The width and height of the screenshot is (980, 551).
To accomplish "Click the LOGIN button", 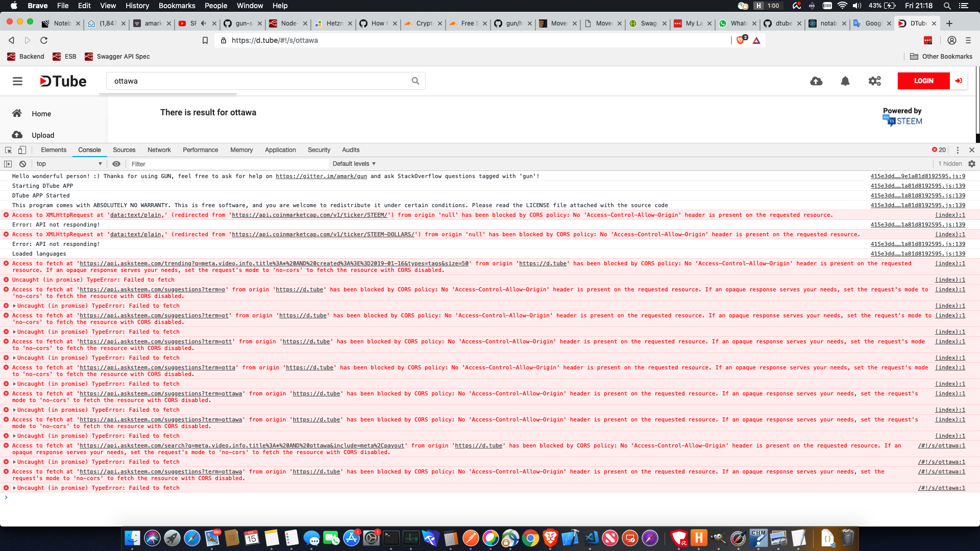I will pos(923,81).
